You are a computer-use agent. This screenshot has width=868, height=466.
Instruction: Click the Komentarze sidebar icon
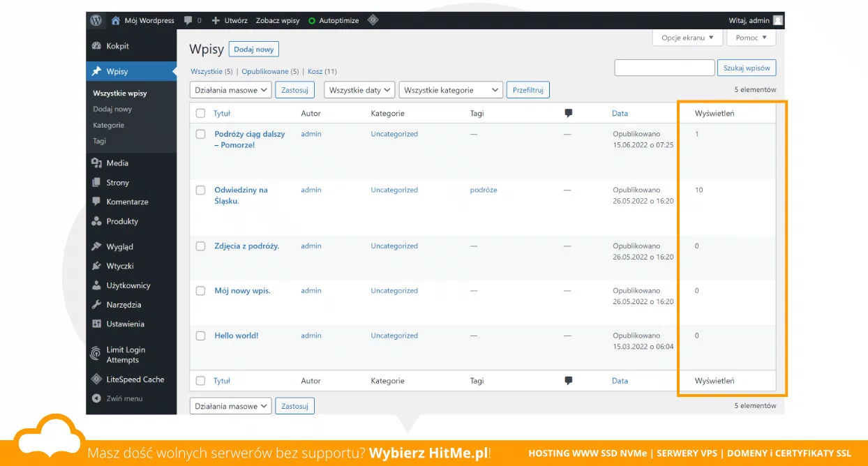point(97,202)
